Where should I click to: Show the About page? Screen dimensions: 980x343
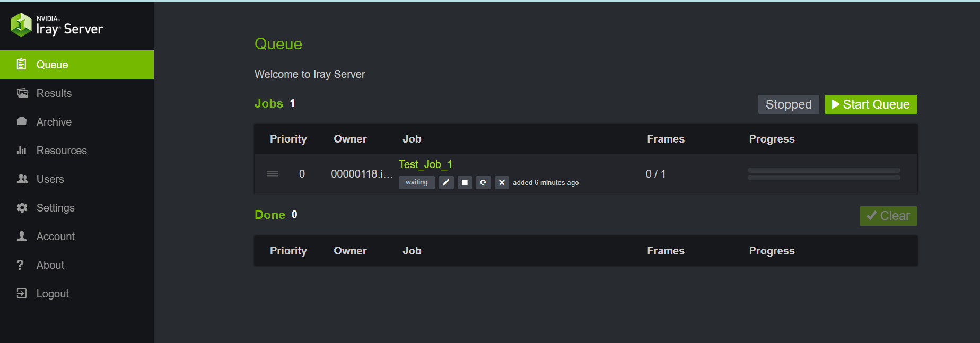coord(50,265)
